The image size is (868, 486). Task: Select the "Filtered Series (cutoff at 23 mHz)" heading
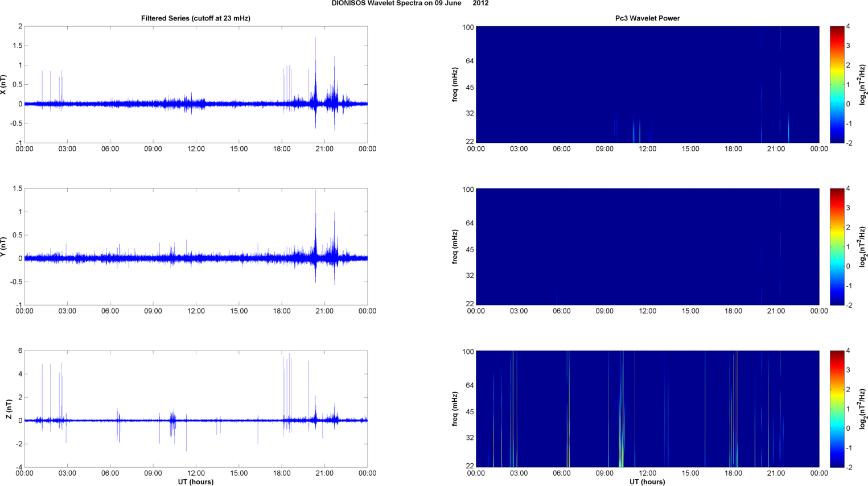196,18
